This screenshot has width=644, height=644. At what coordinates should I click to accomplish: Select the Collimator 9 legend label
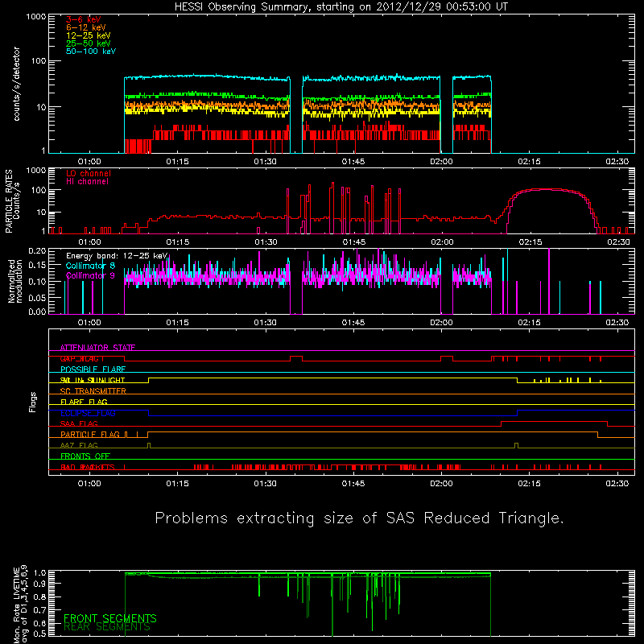click(x=90, y=275)
